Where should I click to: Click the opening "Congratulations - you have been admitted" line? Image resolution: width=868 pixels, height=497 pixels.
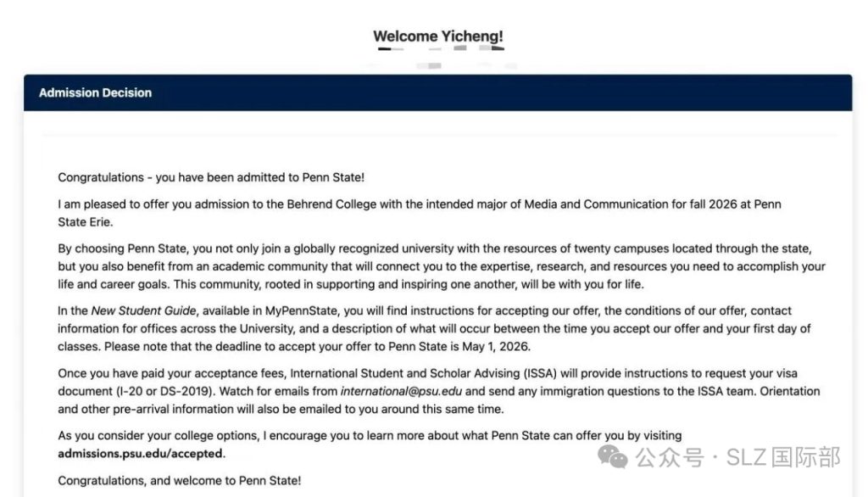point(211,177)
